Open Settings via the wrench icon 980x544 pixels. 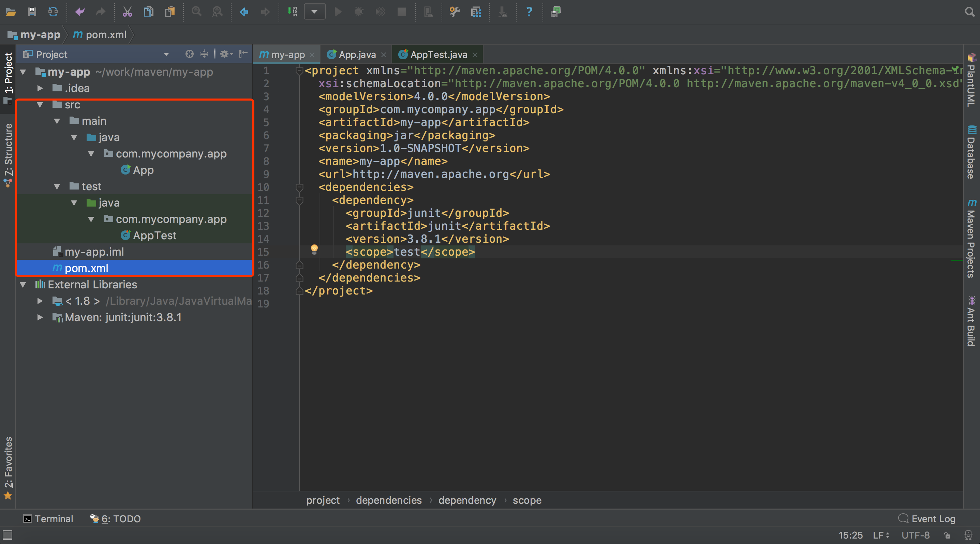[x=455, y=12]
